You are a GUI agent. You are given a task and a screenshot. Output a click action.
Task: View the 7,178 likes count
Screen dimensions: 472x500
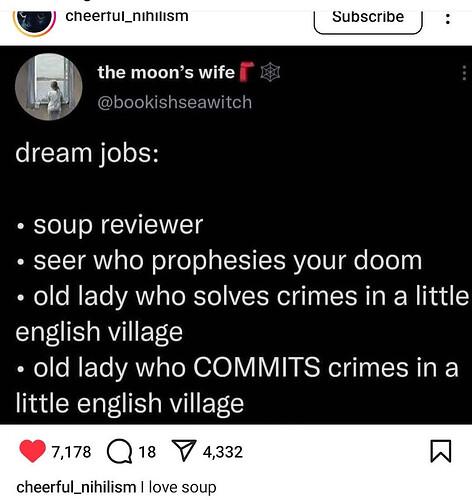(71, 452)
